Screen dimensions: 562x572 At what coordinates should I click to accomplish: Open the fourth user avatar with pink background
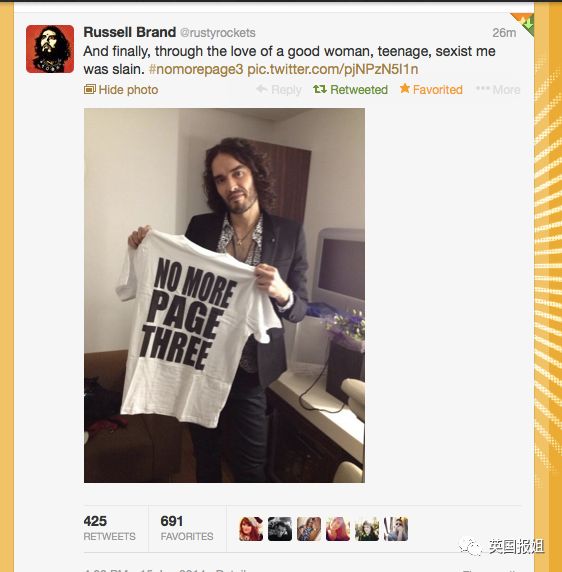click(338, 529)
